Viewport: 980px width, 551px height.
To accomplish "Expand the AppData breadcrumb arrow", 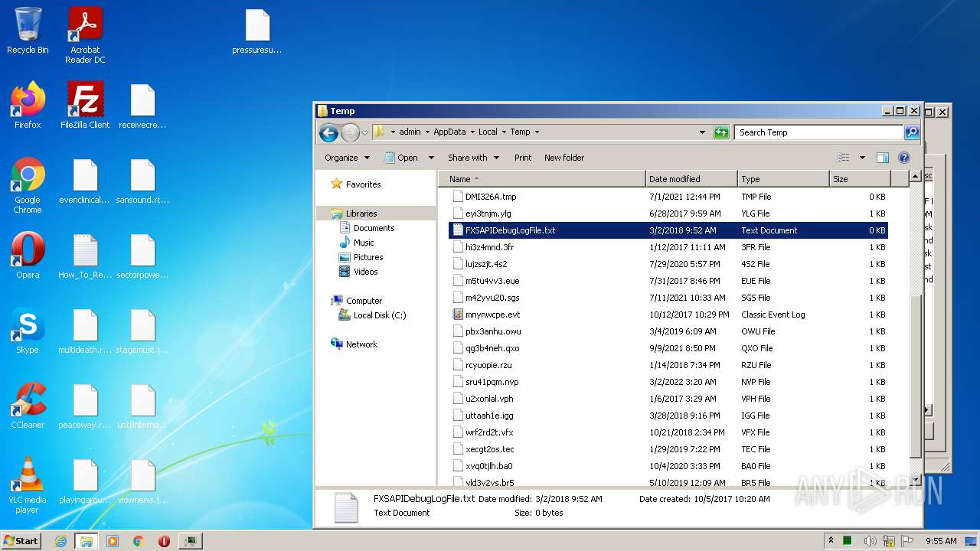I will pyautogui.click(x=472, y=132).
